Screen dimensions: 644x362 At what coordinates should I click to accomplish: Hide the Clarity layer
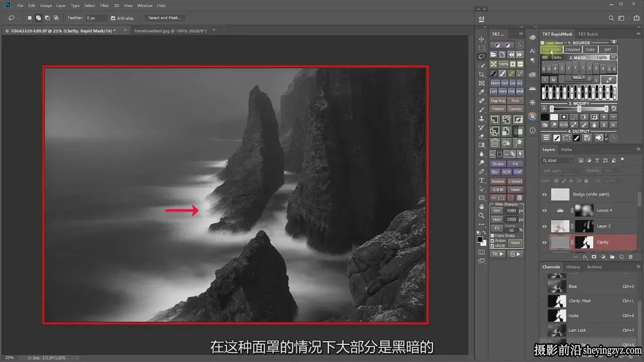point(544,242)
